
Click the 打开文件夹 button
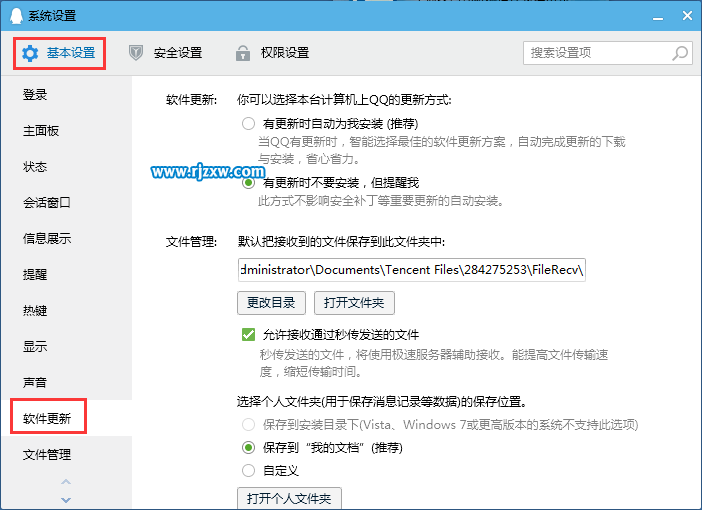pos(354,303)
